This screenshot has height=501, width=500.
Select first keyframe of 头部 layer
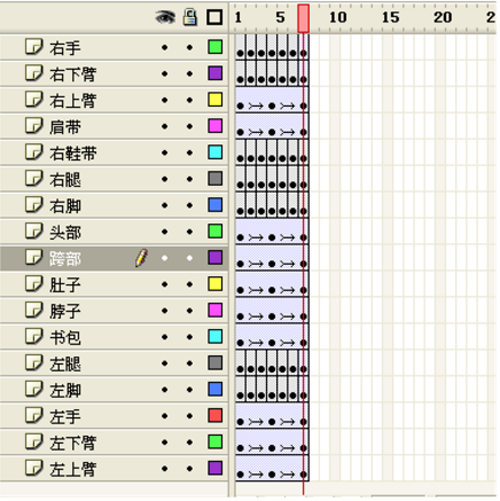pyautogui.click(x=240, y=237)
